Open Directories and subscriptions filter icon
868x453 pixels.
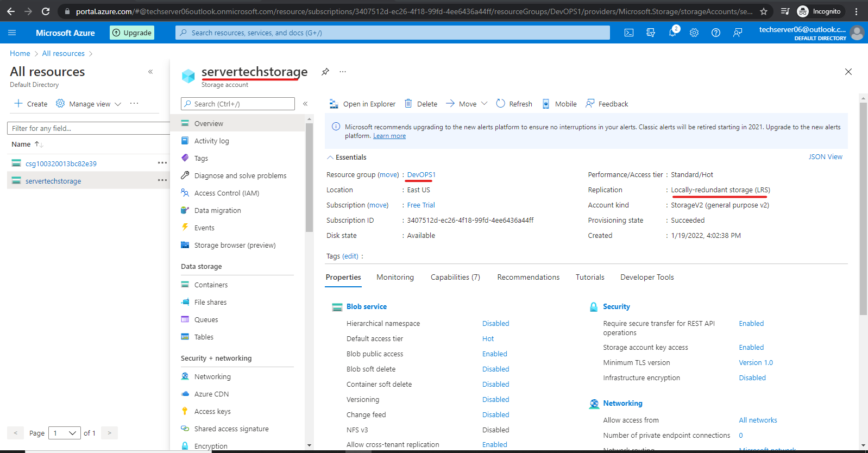click(651, 33)
